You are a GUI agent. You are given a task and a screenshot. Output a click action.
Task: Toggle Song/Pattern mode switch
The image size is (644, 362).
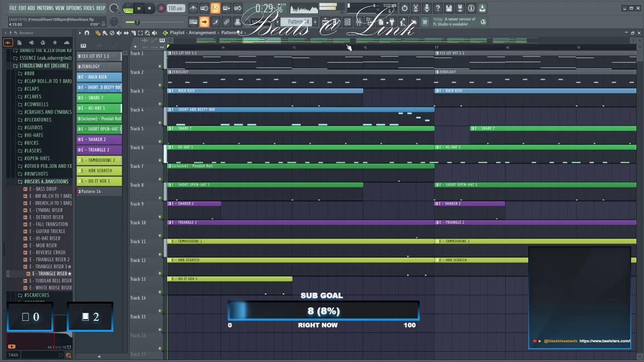128,9
